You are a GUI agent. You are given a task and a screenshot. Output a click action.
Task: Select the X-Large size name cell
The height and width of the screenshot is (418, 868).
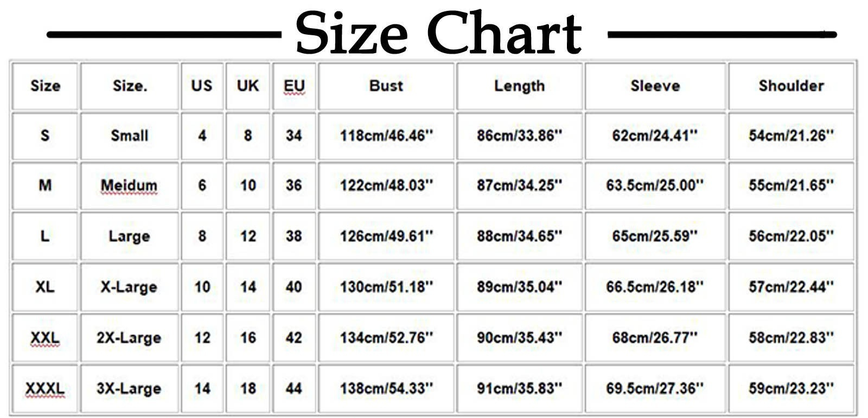pos(129,287)
